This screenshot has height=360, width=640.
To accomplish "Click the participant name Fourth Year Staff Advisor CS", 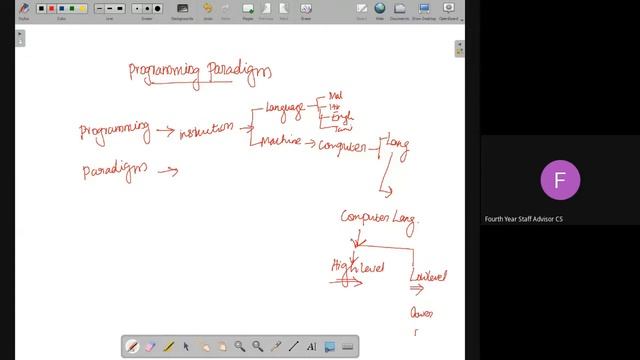I will pos(524,219).
